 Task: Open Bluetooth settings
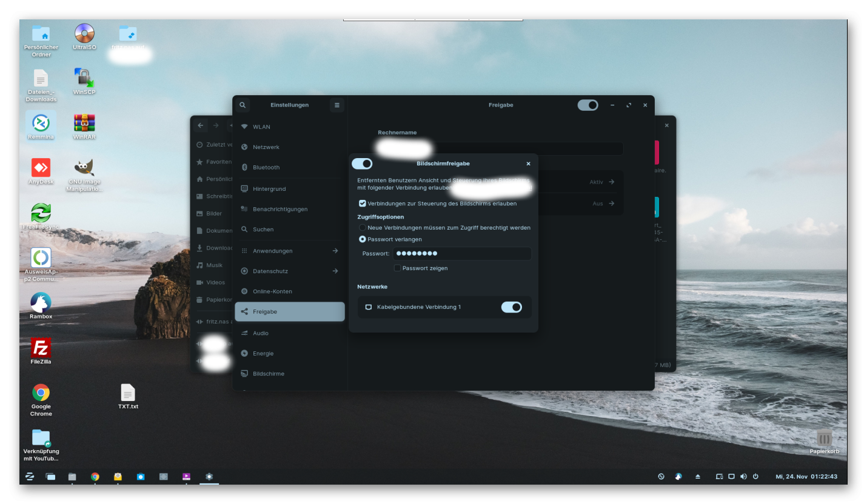tap(290, 167)
